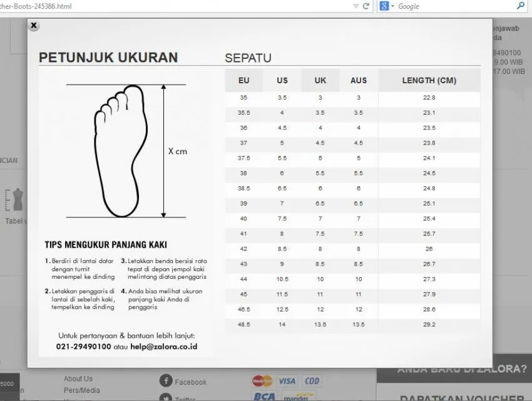Select EU size 41 cell
Screen dimensions: 532x401
[x=243, y=234]
